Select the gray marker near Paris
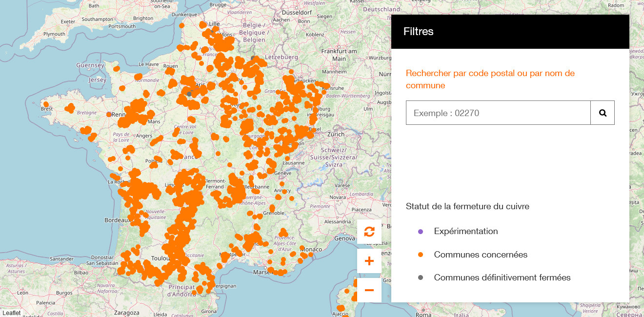The width and height of the screenshot is (644, 317). click(x=188, y=94)
